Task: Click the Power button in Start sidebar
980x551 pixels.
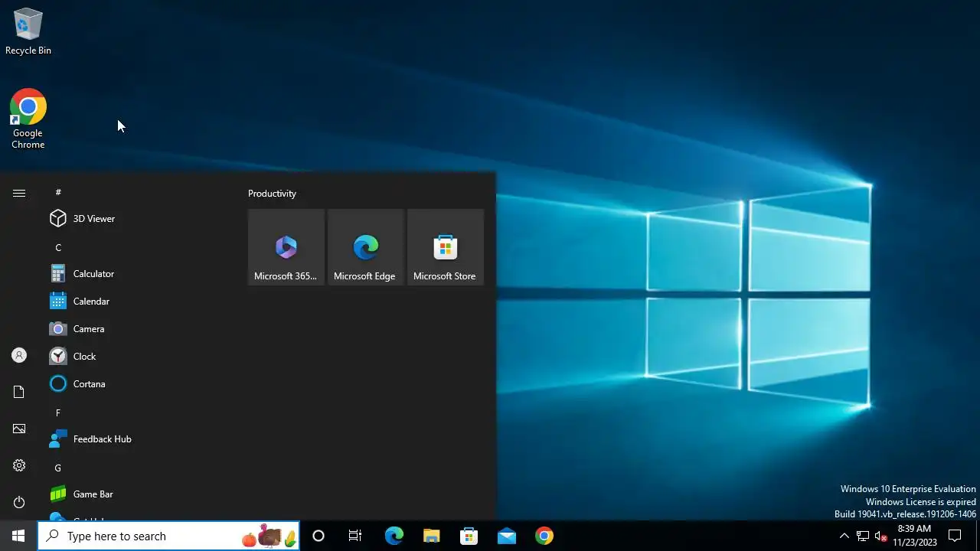Action: pos(19,502)
